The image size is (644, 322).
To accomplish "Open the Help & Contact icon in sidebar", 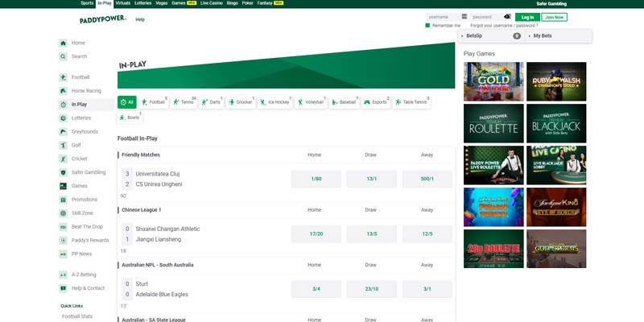I will point(63,288).
